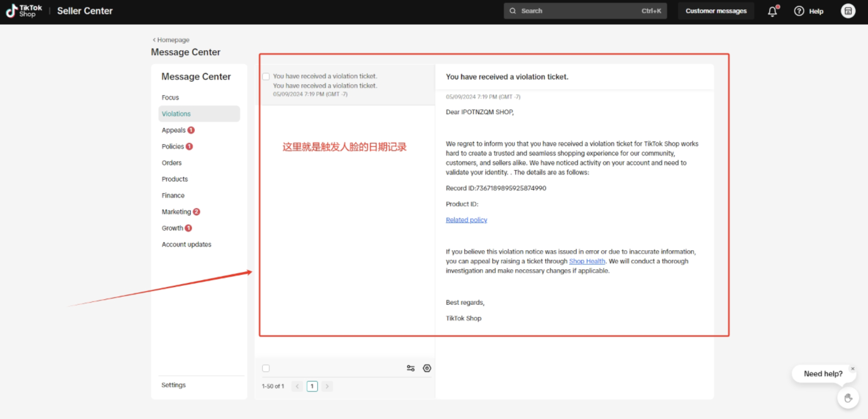Open message filter sliders icon

click(411, 368)
